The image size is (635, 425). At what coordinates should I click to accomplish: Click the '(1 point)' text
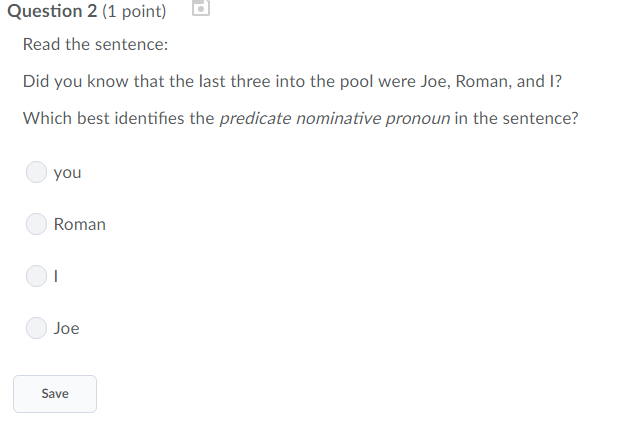click(x=134, y=11)
